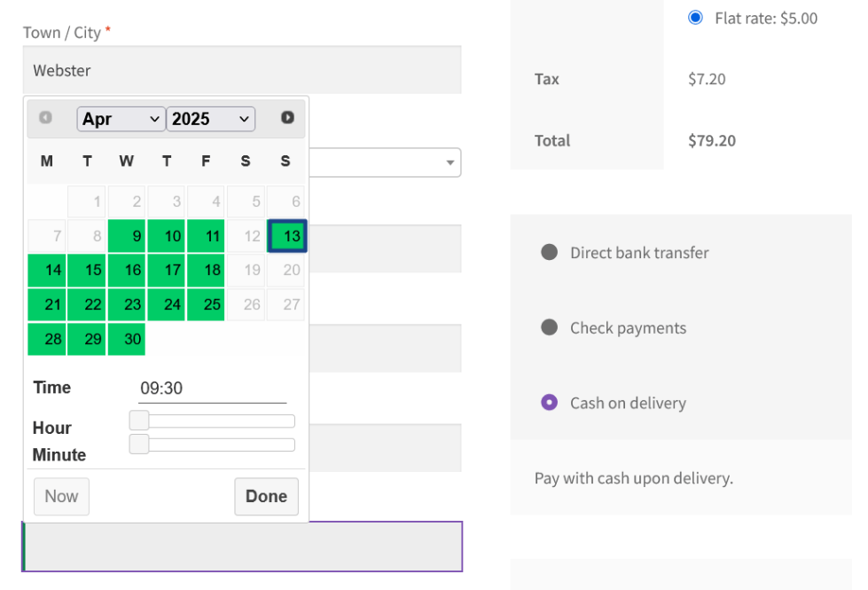Select Cash on delivery payment
Viewport: 868px width, 590px height.
click(x=549, y=403)
